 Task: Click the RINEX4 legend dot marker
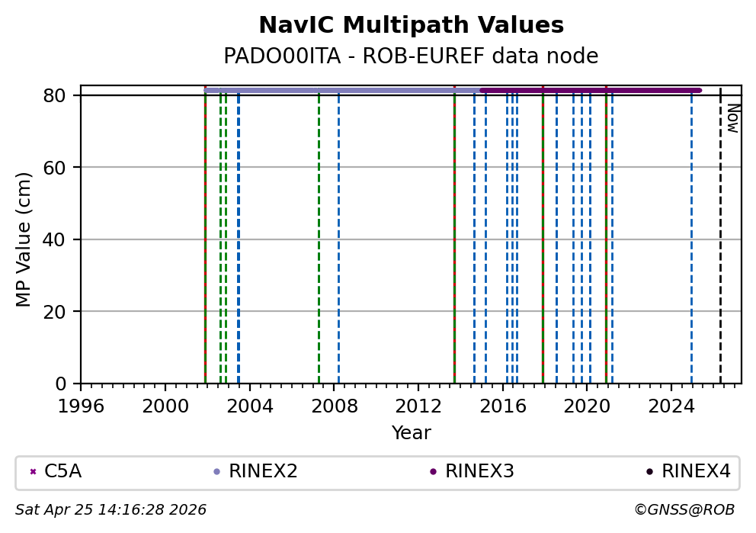649,472
